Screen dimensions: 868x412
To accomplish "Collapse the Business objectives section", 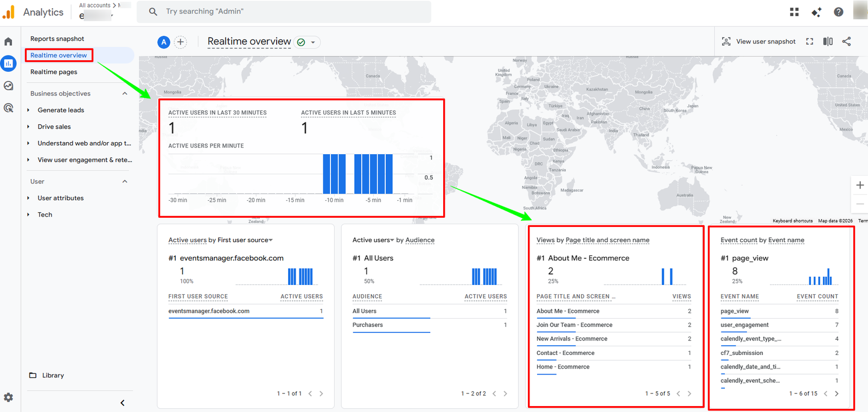I will 125,93.
